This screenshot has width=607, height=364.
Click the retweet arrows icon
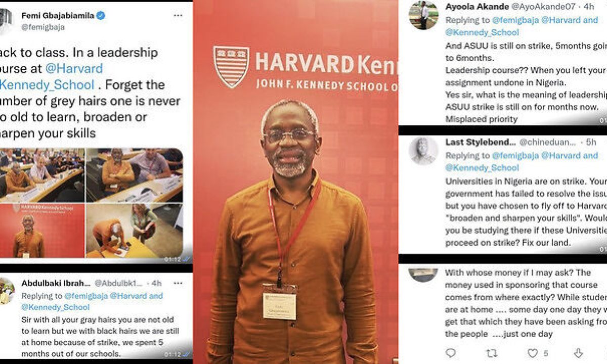coord(491,352)
